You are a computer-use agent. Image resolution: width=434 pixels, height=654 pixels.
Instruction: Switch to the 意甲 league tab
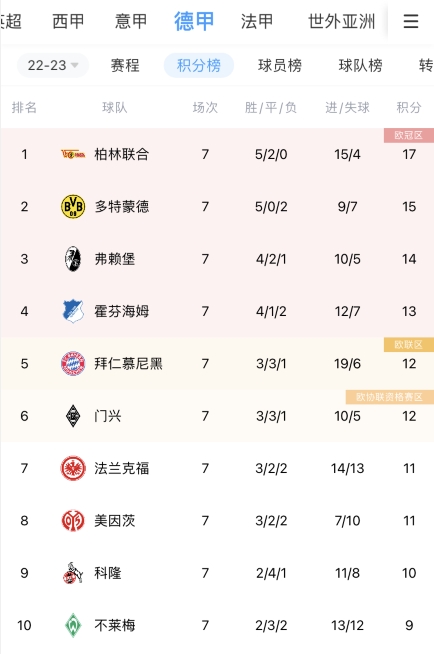click(131, 21)
